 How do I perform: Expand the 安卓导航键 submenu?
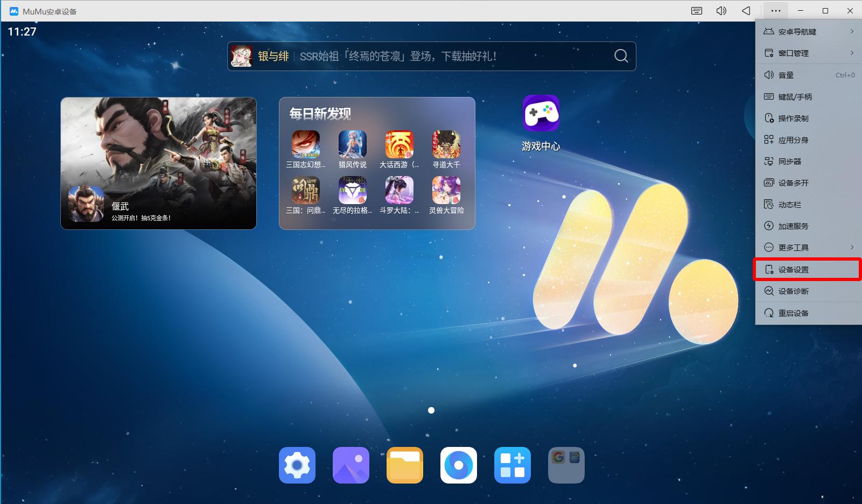point(808,32)
